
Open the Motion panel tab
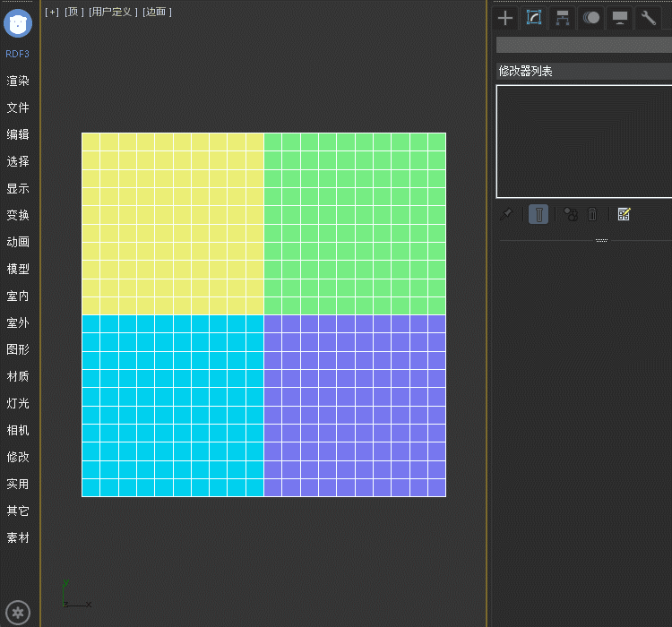[591, 18]
